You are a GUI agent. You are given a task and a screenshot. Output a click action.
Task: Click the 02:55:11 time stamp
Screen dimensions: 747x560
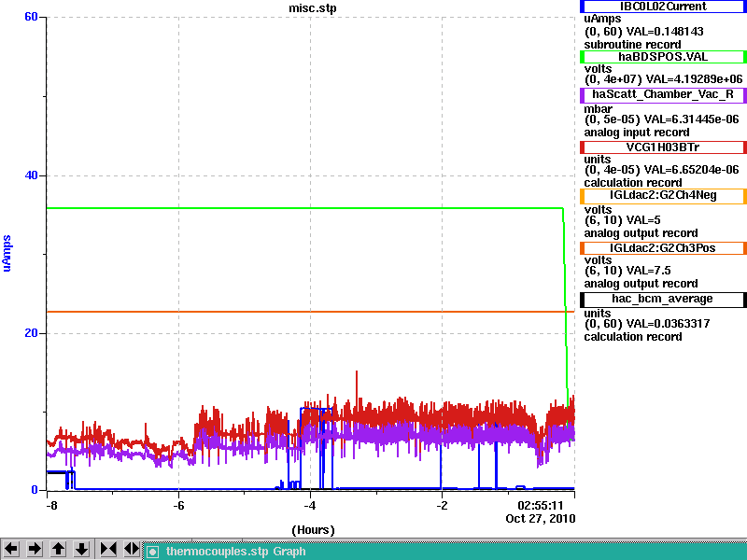tap(541, 505)
